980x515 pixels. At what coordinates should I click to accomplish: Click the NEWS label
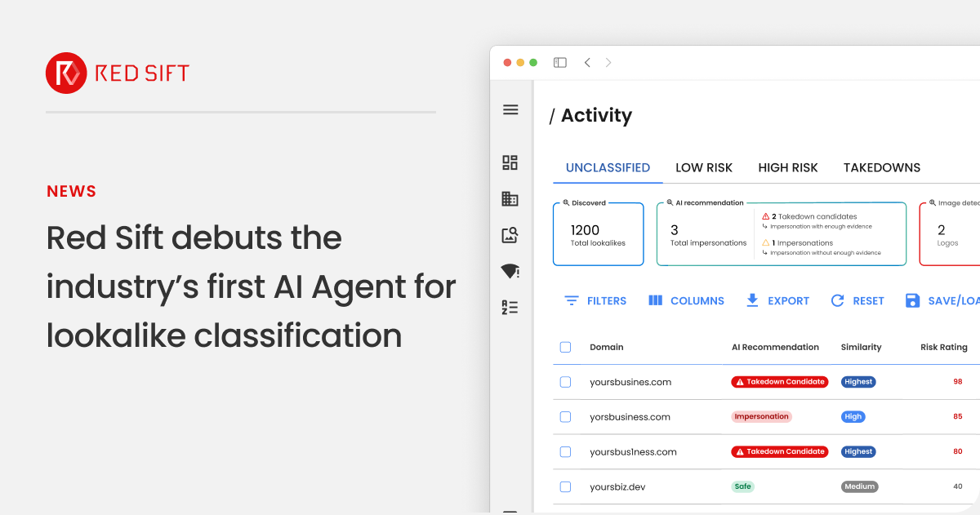(x=72, y=191)
